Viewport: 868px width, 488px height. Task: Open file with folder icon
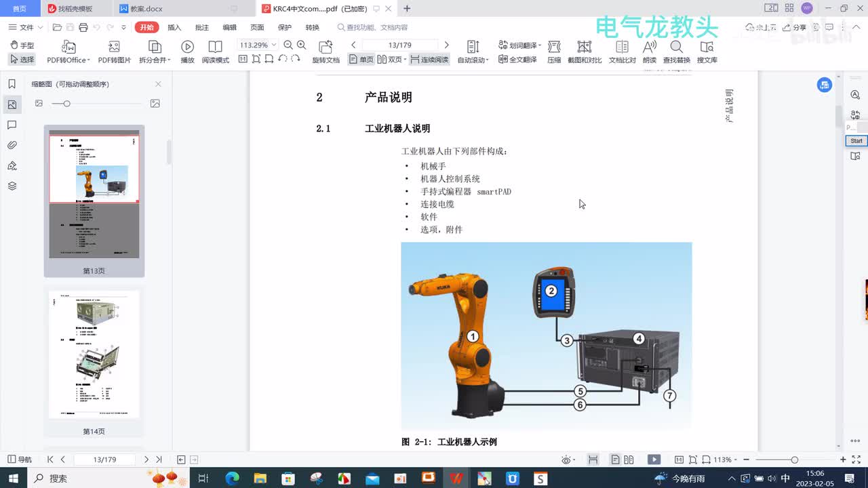point(58,27)
